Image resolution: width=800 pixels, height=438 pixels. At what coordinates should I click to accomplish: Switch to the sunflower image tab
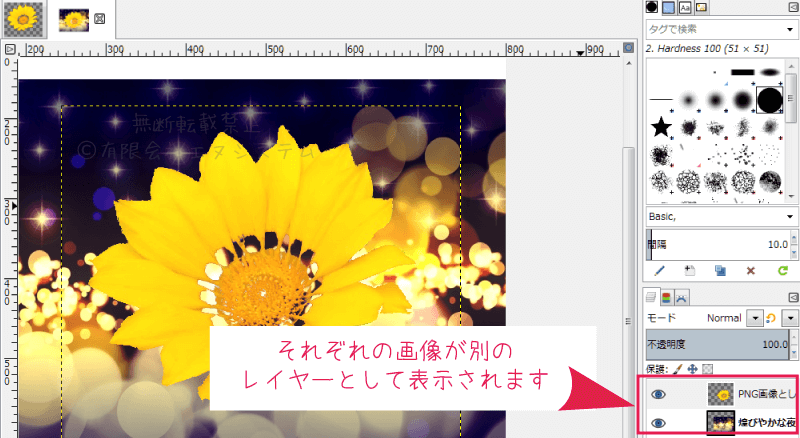[23, 19]
